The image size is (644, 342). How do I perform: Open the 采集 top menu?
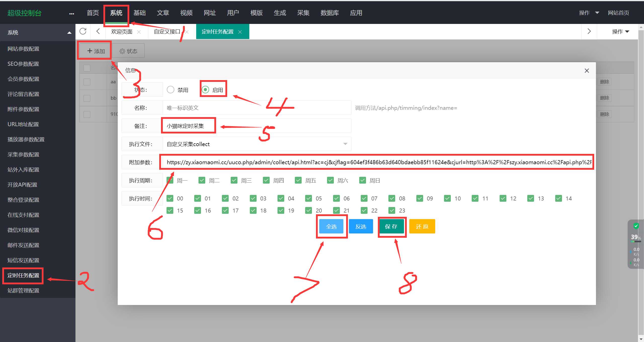tap(303, 13)
